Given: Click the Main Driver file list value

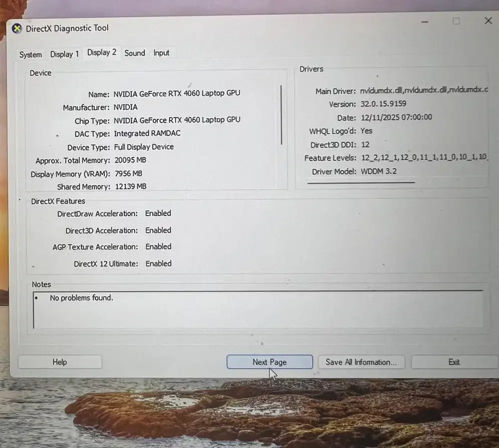Looking at the screenshot, I should click(x=424, y=90).
